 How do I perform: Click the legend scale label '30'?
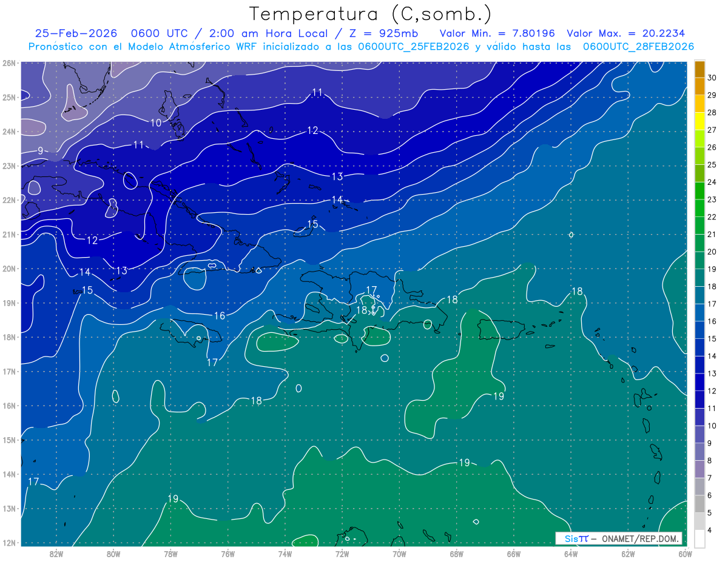pos(712,78)
